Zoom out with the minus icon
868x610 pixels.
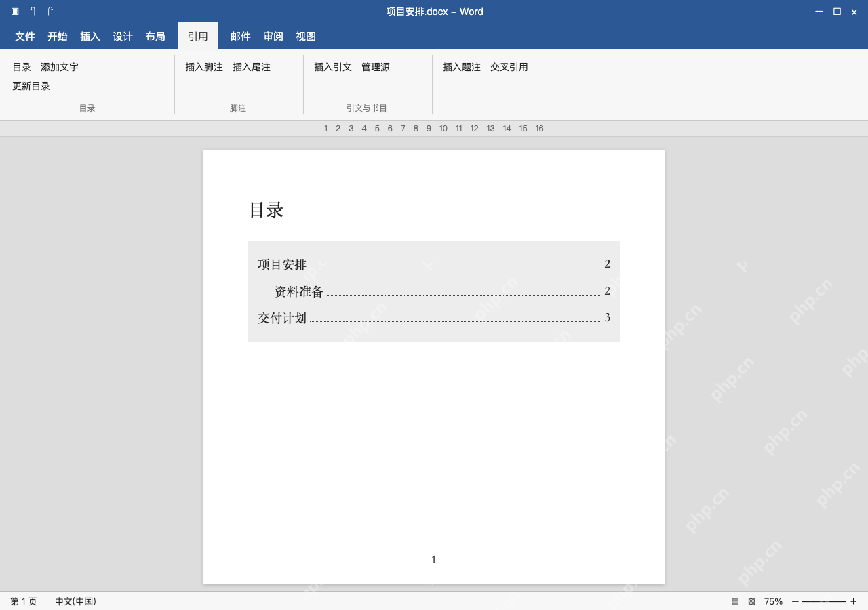[795, 601]
